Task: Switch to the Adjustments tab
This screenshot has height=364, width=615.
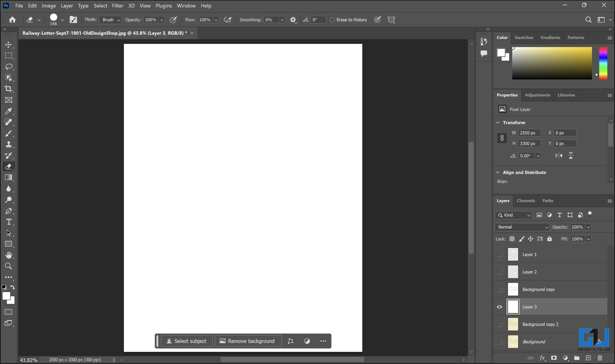Action: pos(537,95)
